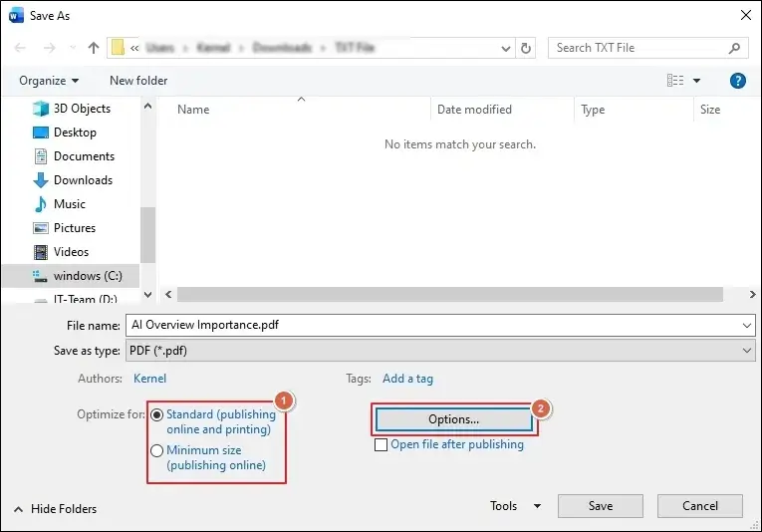Select windows (C:) drive
This screenshot has height=532, width=762.
71,276
